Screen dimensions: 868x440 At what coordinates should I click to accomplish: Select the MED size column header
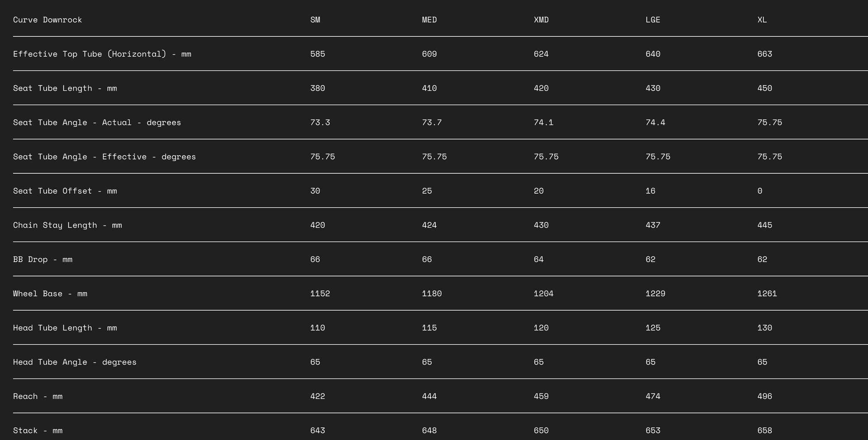429,20
